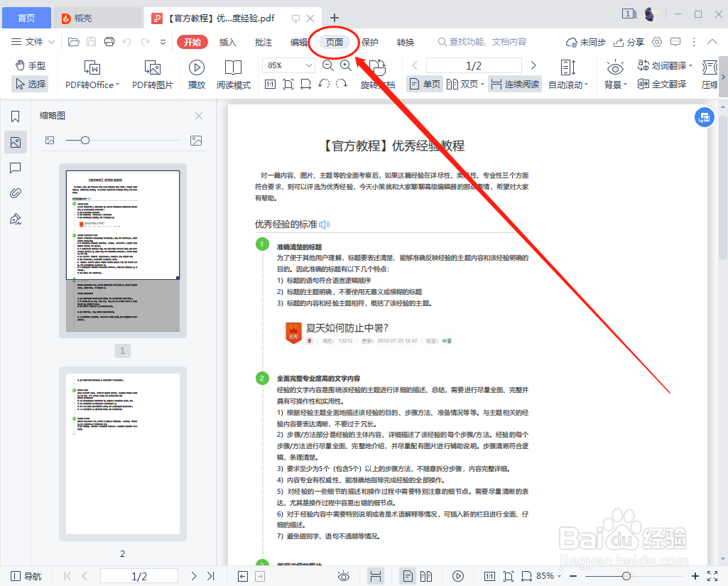The image size is (728, 586).
Task: Click the undo arrow icon
Action: point(126,42)
